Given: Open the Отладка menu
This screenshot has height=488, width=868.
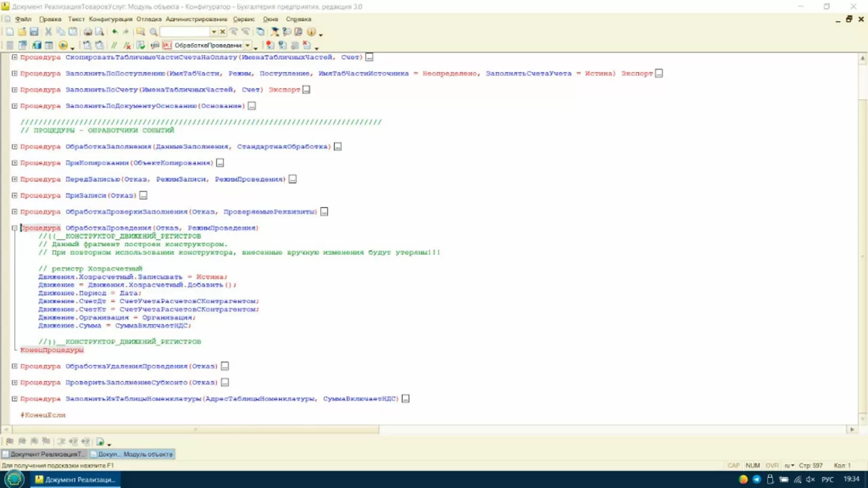Looking at the screenshot, I should tap(149, 19).
